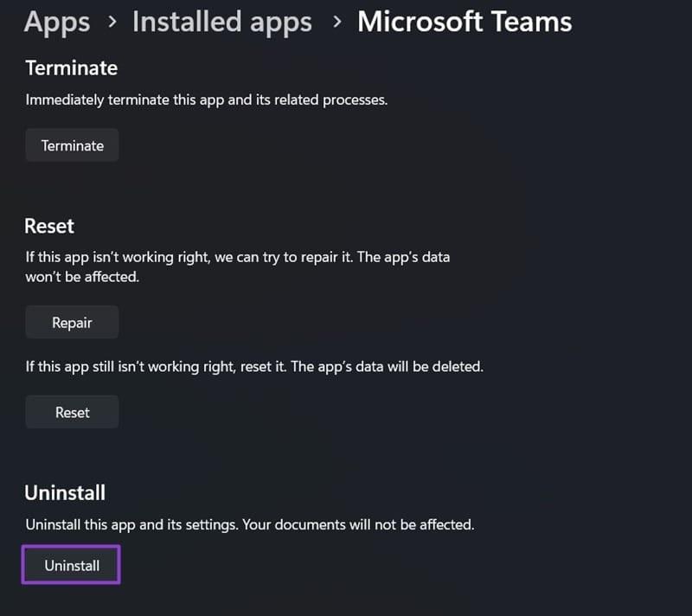Terminate Microsoft Teams and its related processes

pyautogui.click(x=72, y=144)
